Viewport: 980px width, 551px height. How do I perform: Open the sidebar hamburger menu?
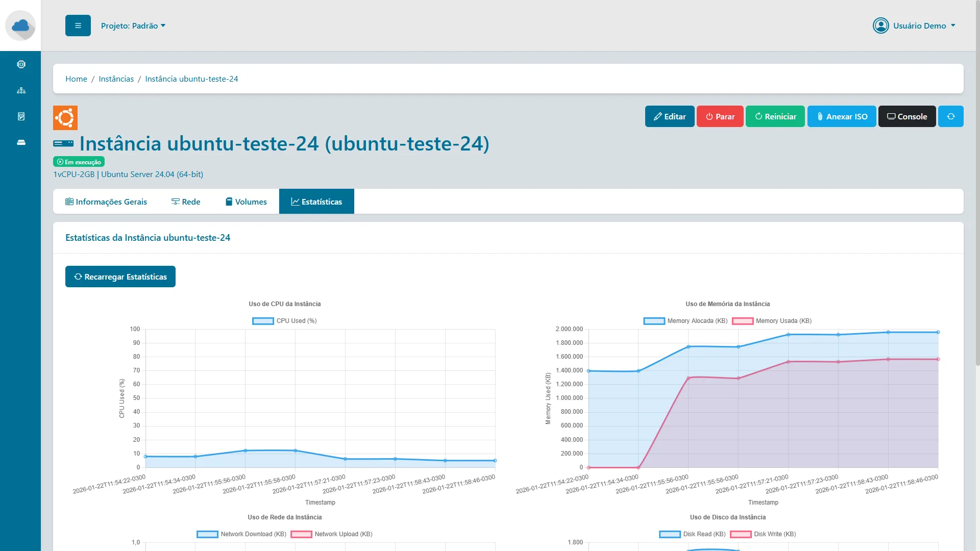(78, 26)
